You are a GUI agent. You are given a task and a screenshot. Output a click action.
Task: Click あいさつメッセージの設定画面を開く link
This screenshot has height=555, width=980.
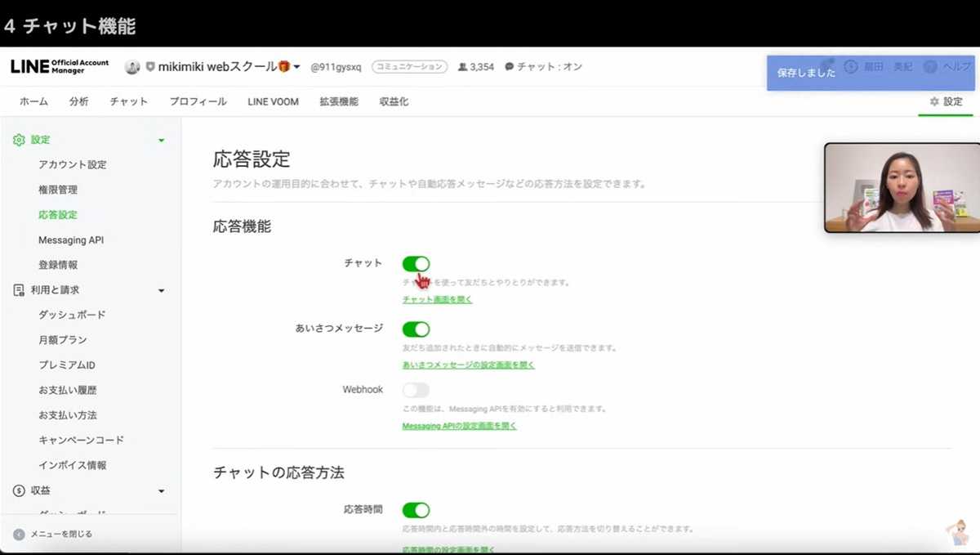468,365
